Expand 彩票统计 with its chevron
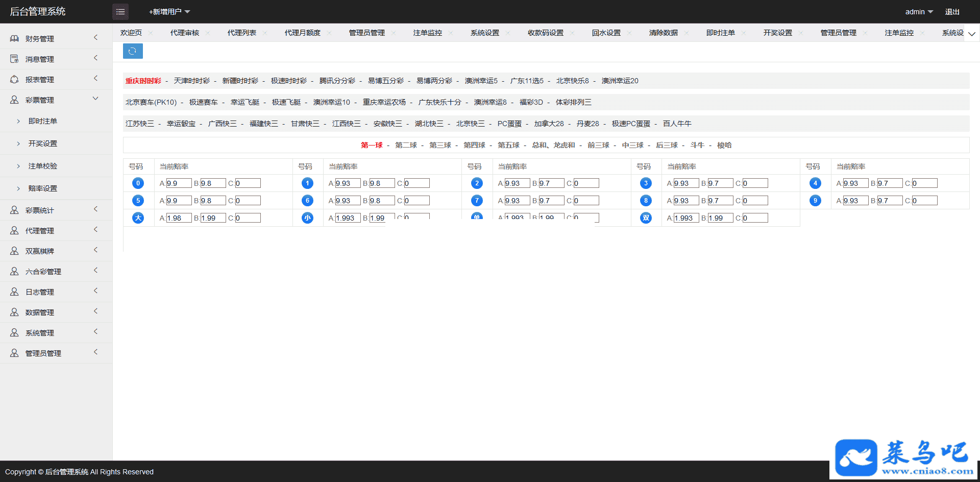 coord(95,209)
